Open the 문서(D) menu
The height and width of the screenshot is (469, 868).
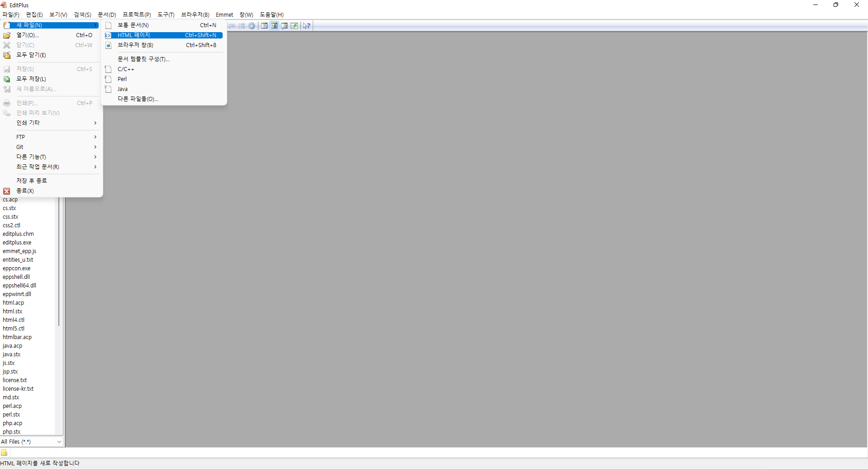coord(107,15)
